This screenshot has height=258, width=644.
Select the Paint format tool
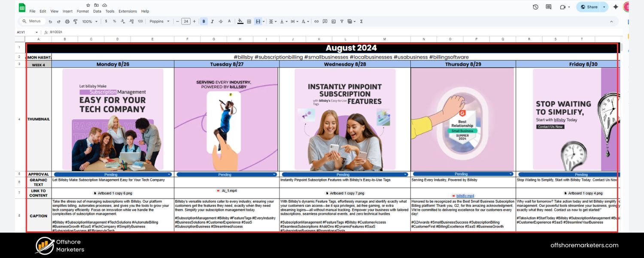click(x=75, y=21)
